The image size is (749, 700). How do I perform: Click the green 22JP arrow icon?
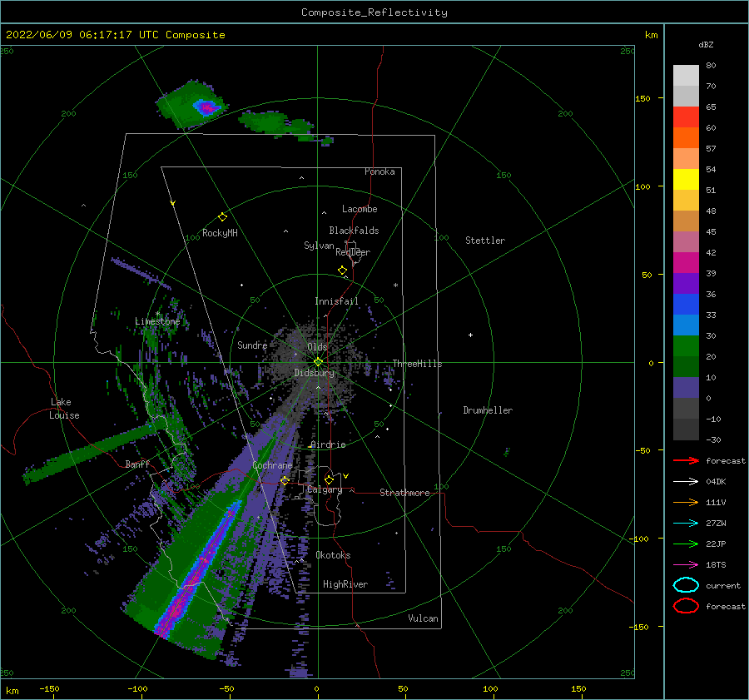point(686,544)
